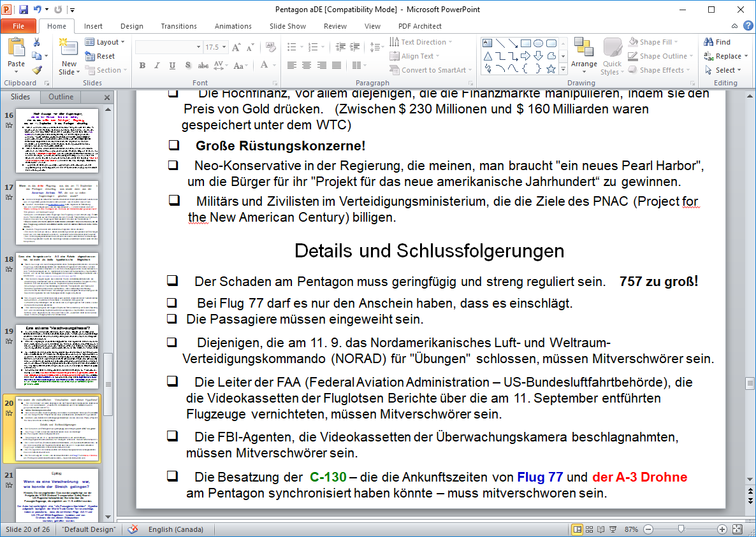756x537 pixels.
Task: Zoom out using minus button
Action: (648, 529)
